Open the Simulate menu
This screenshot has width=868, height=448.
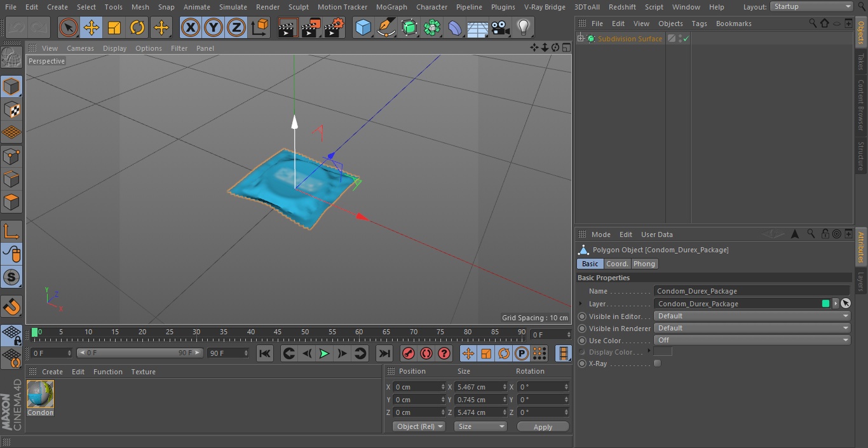coord(233,7)
